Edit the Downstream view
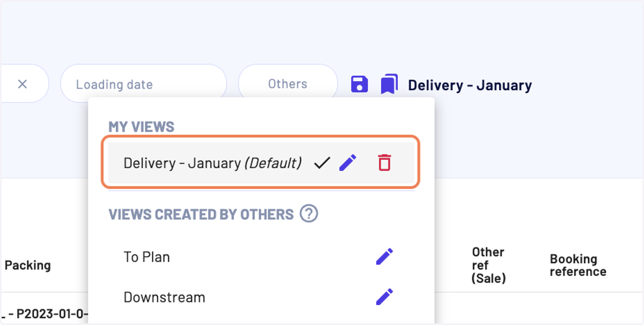 click(384, 297)
